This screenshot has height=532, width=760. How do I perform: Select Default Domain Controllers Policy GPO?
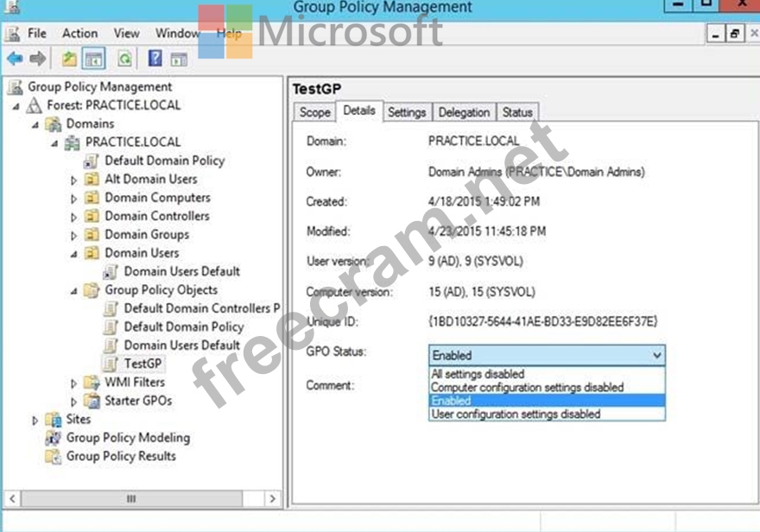point(201,308)
